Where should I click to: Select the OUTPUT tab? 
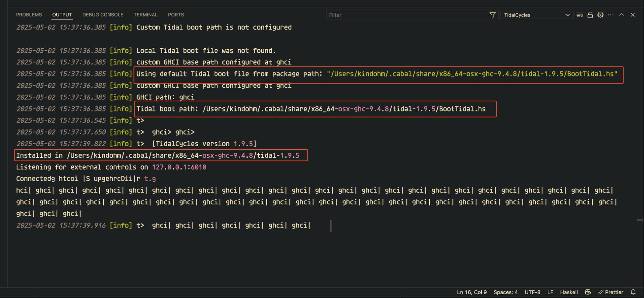(62, 15)
